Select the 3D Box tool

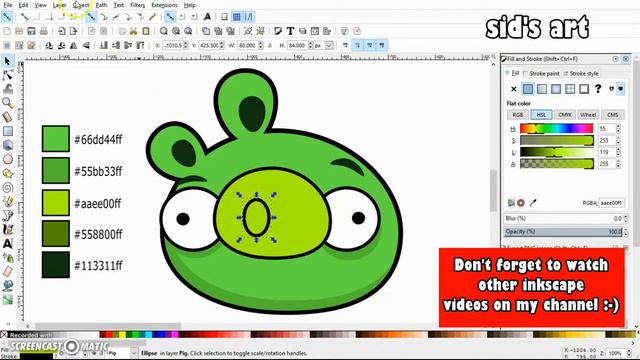click(x=7, y=145)
